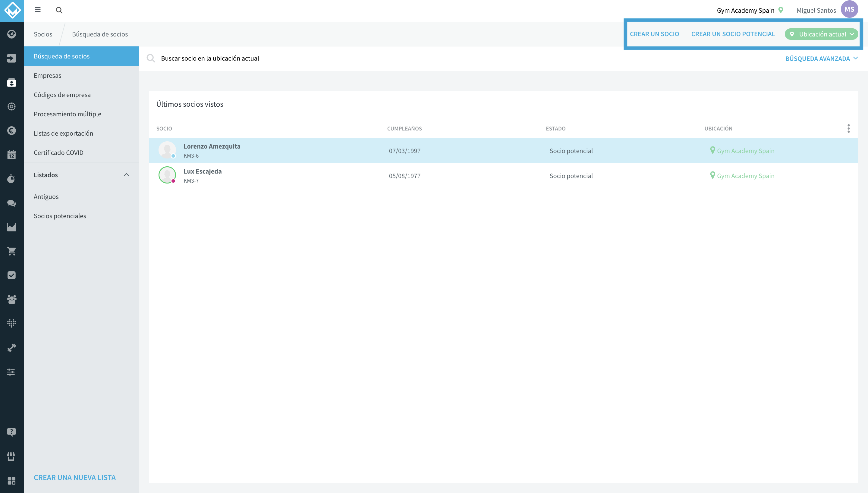868x493 pixels.
Task: Click the global search magnifier icon
Action: pyautogui.click(x=59, y=10)
